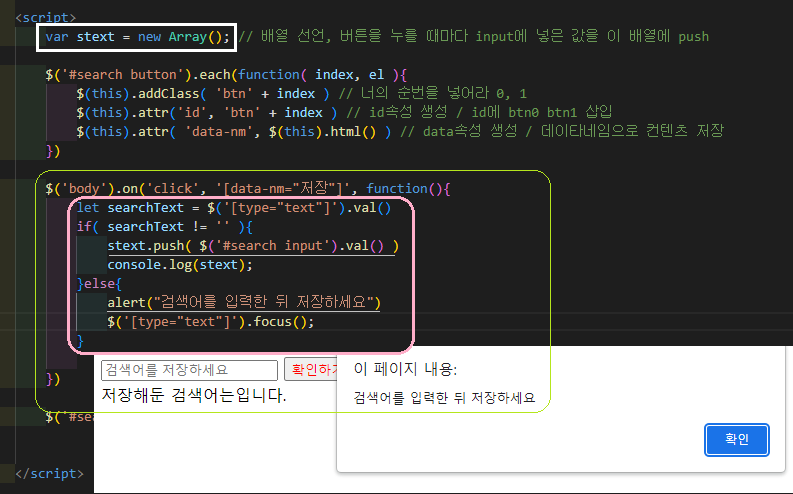Image resolution: width=793 pixels, height=494 pixels.
Task: Click the red 확인하기 button beside the input
Action: coord(313,370)
